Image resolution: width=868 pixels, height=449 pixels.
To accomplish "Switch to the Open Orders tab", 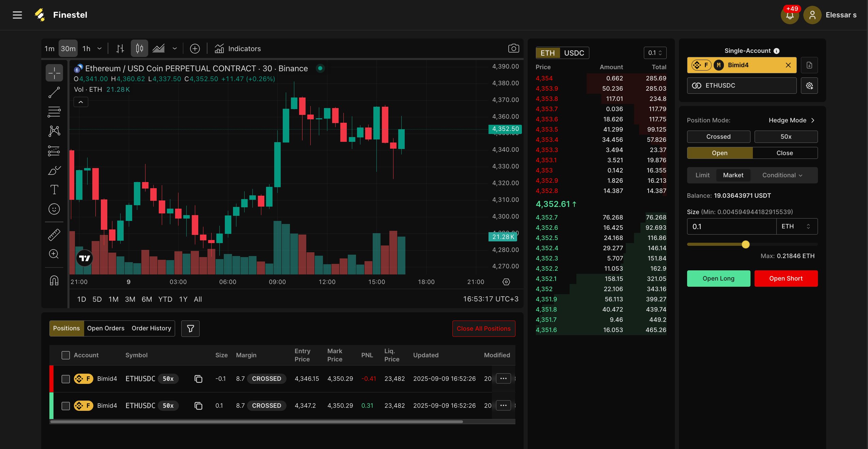I will point(106,328).
